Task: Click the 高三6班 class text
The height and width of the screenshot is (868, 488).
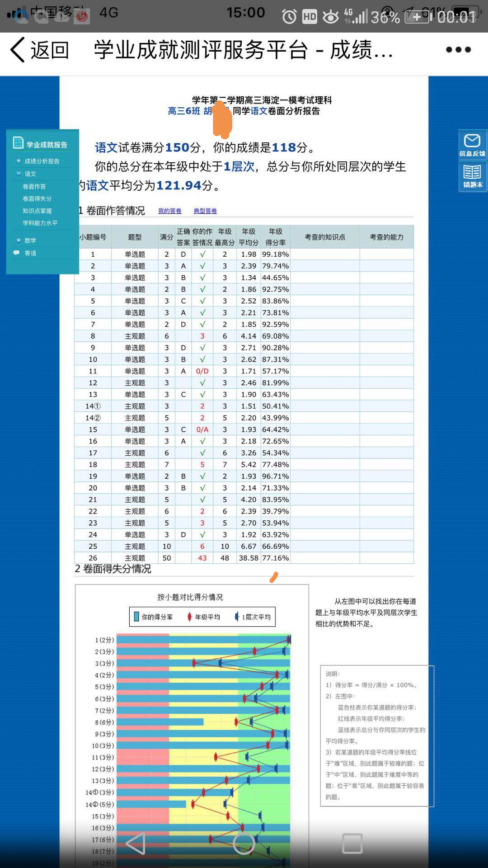Action: [x=184, y=111]
